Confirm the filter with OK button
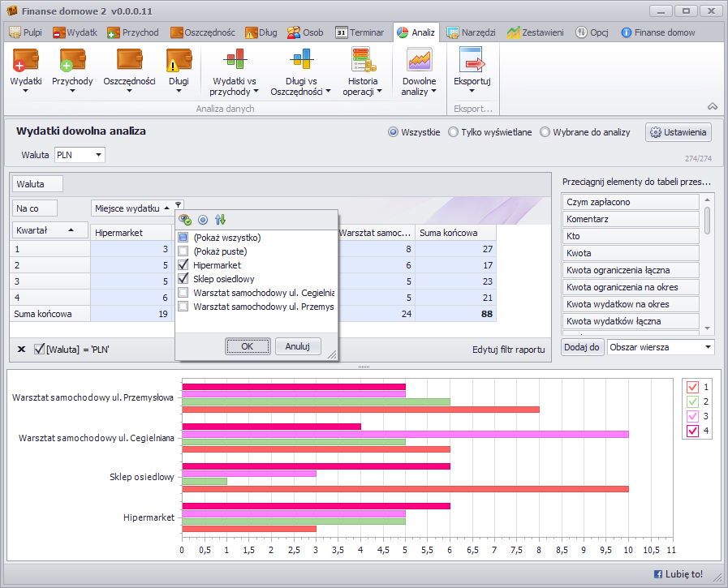 tap(248, 346)
